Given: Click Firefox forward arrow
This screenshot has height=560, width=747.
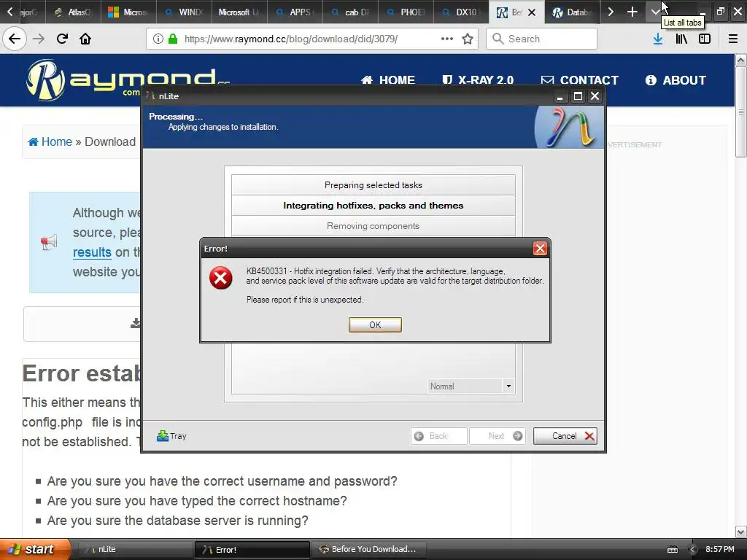Looking at the screenshot, I should 39,39.
